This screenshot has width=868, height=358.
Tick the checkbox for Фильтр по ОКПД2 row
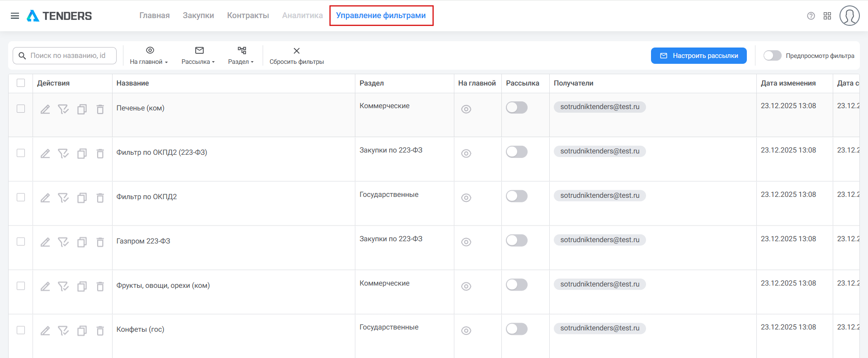21,197
